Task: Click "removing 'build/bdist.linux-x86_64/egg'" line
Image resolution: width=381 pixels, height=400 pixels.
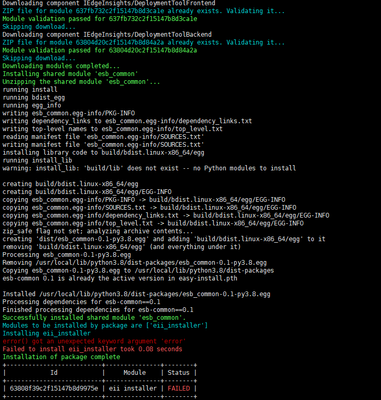Action: [x=122, y=247]
